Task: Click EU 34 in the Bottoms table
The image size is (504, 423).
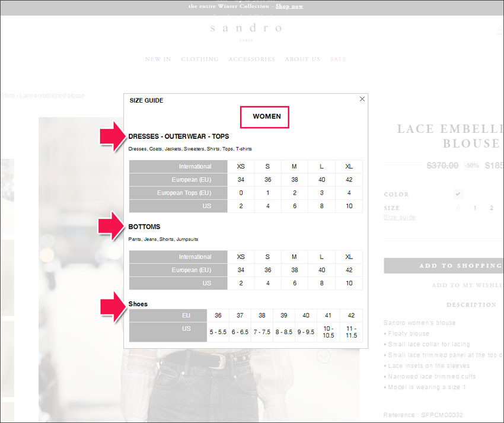Action: tap(241, 270)
